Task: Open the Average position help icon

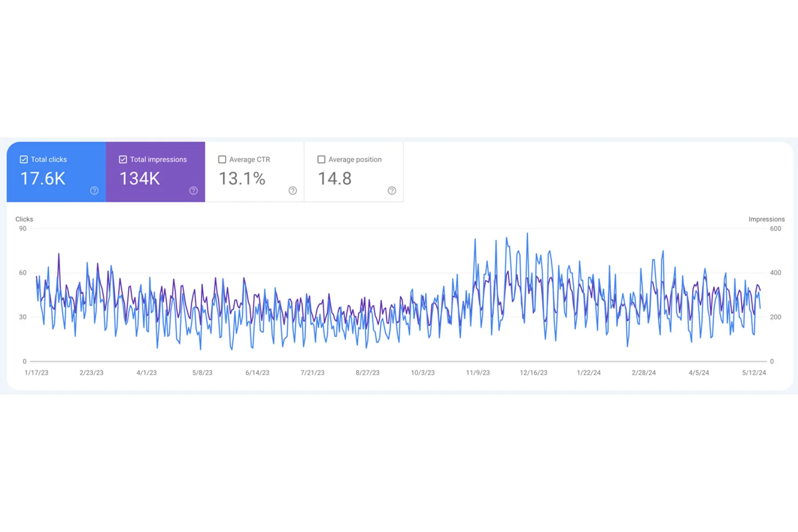Action: click(x=392, y=191)
